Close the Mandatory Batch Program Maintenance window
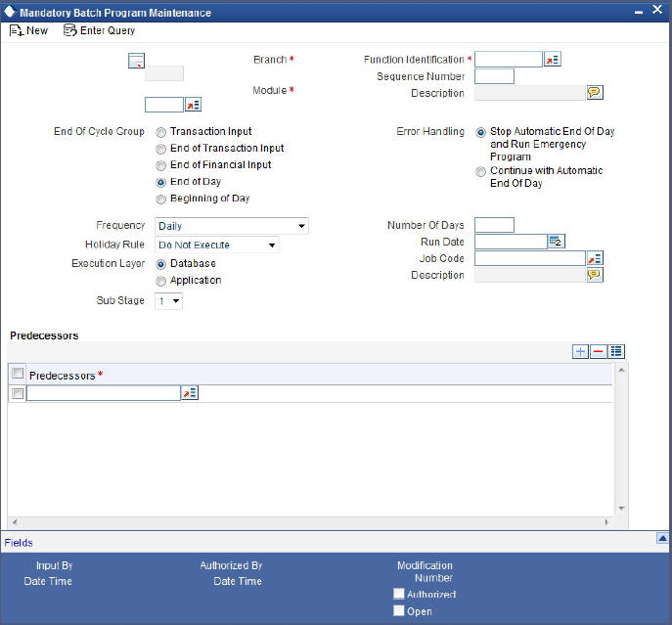Image resolution: width=672 pixels, height=625 pixels. pyautogui.click(x=657, y=10)
